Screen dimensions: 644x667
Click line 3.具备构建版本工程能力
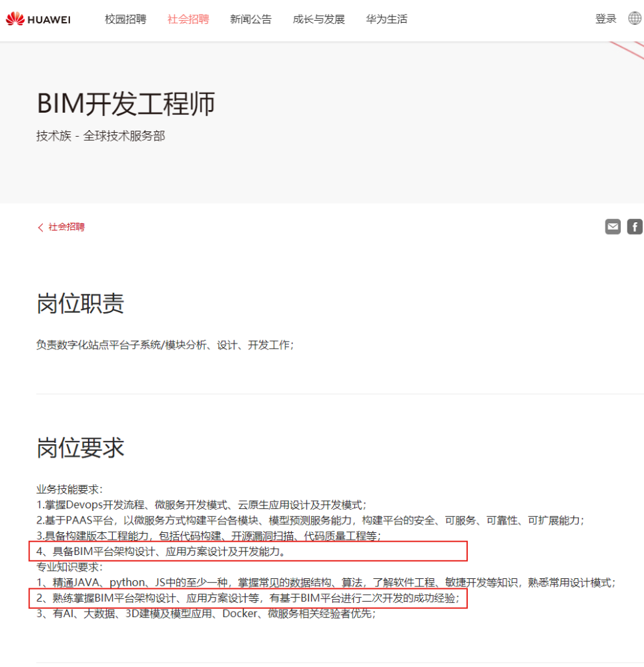click(x=209, y=536)
